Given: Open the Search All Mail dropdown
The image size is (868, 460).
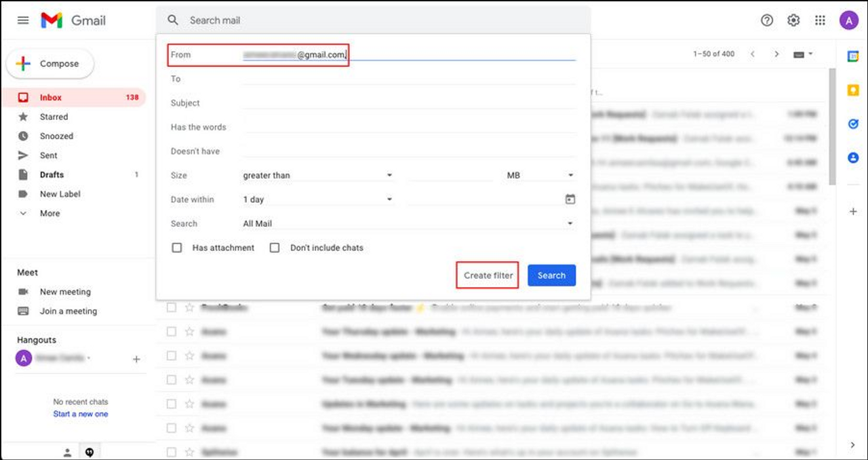Looking at the screenshot, I should (407, 223).
